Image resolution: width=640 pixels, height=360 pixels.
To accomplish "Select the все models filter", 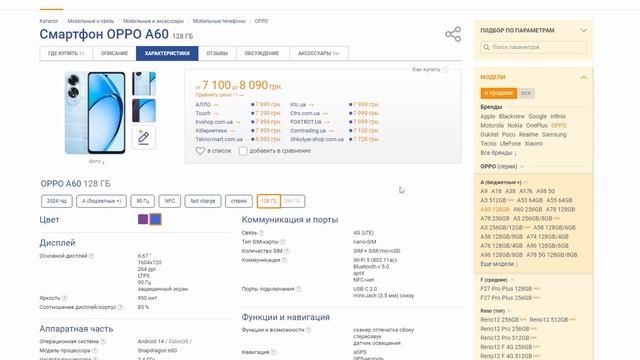I will tap(526, 93).
